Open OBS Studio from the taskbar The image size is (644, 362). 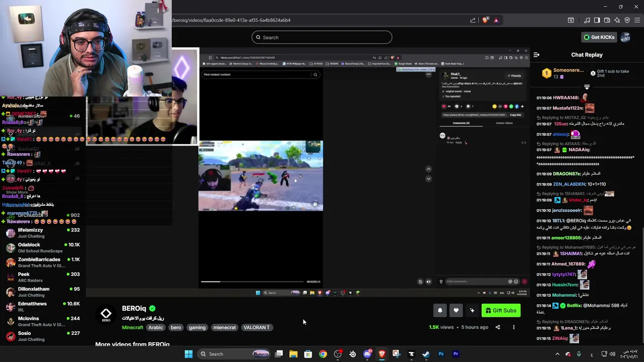338,354
